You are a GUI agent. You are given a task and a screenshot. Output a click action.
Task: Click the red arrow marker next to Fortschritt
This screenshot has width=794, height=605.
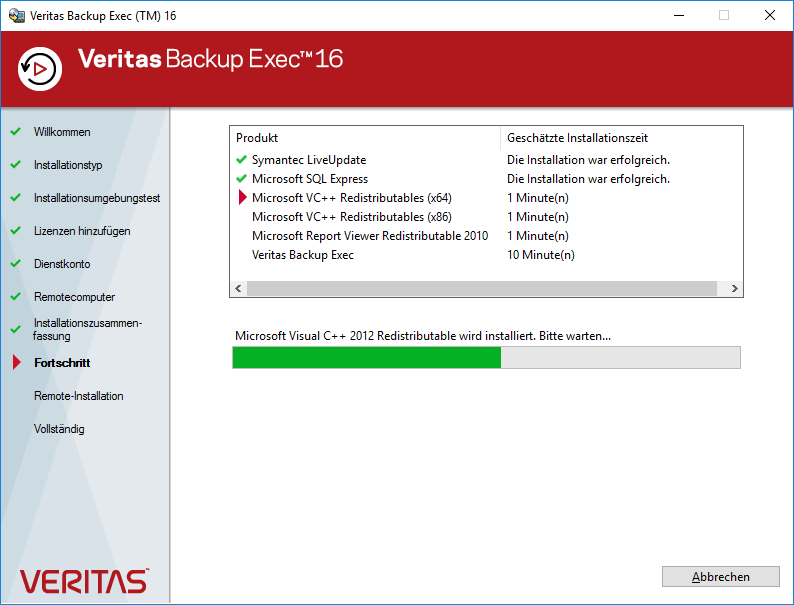tap(16, 363)
